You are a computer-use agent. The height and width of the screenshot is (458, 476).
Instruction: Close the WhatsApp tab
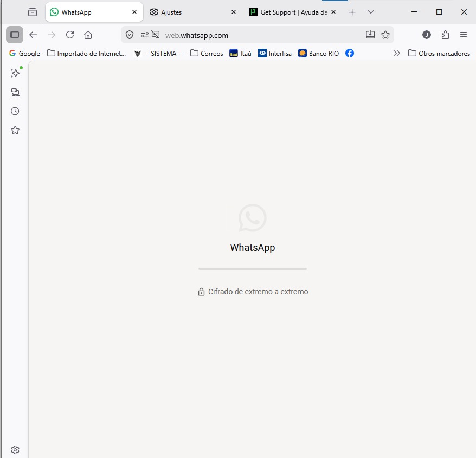134,12
